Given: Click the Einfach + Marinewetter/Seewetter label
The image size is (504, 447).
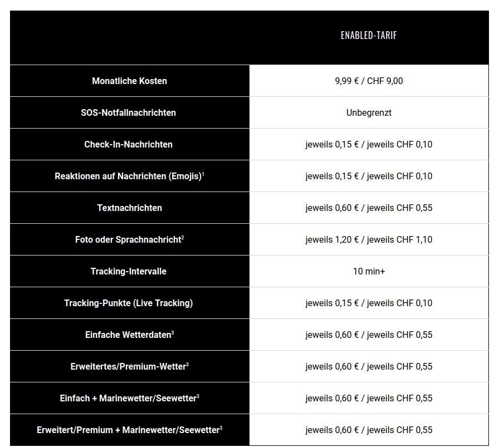Looking at the screenshot, I should [x=128, y=399].
